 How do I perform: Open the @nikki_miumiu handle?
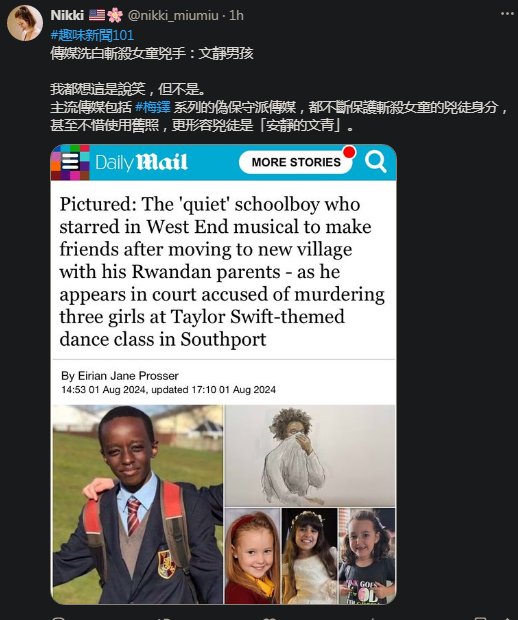pos(173,15)
